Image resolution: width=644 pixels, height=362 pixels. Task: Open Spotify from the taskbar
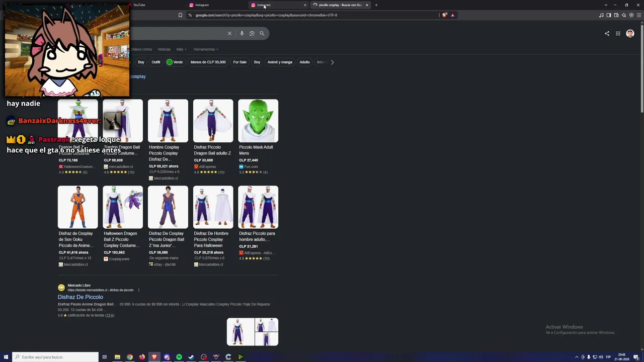pyautogui.click(x=179, y=357)
